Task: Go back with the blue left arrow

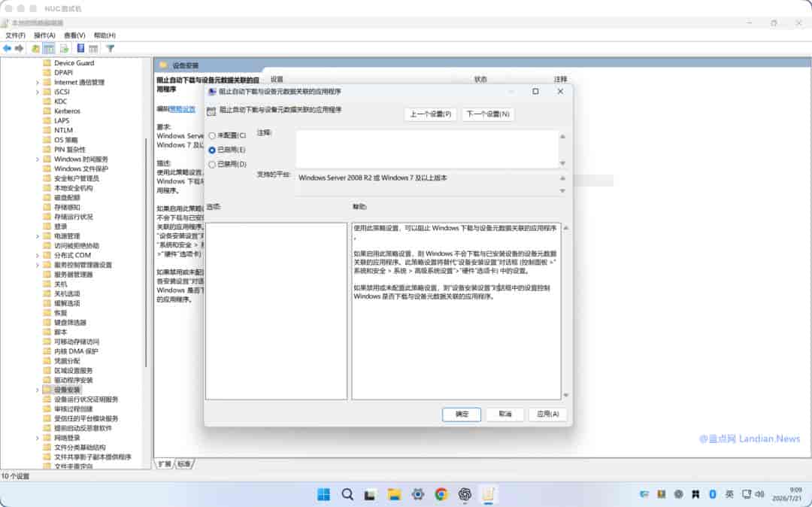Action: [8, 48]
